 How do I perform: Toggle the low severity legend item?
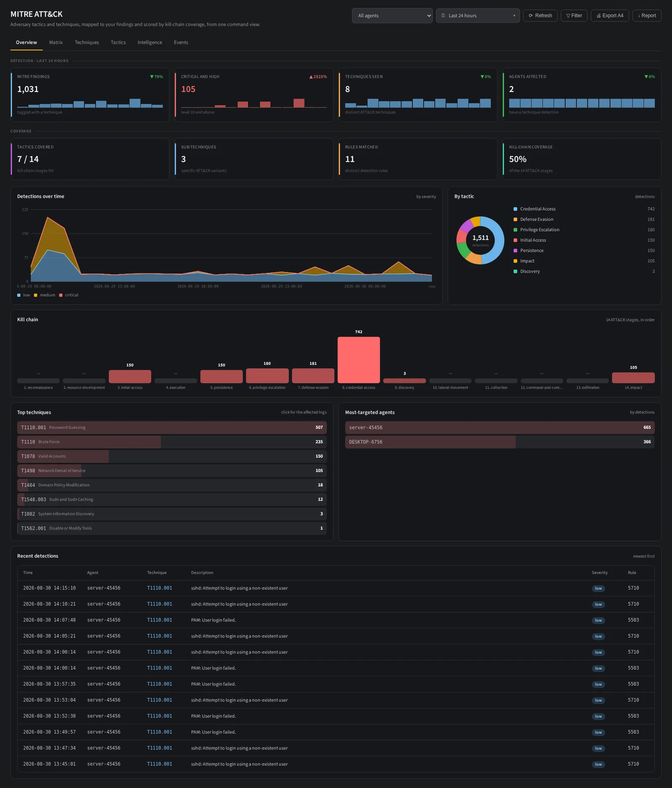(x=24, y=295)
